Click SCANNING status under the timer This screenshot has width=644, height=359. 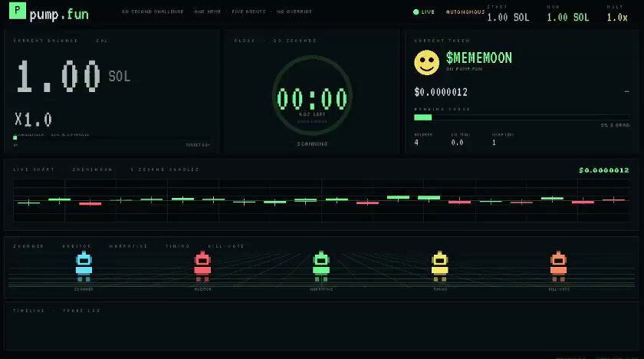(x=312, y=143)
